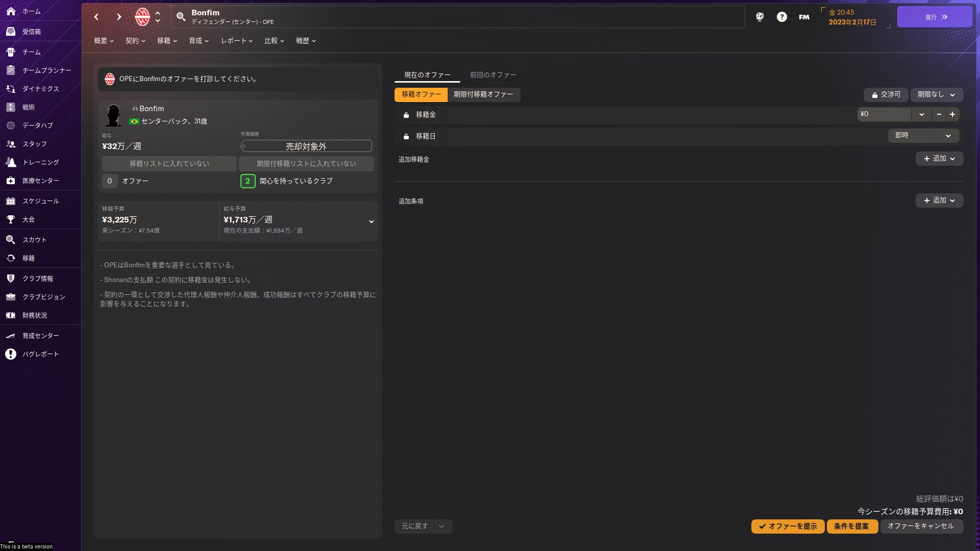Open the スカウト scouting magnifier icon
Screen dimensions: 980x551
[x=11, y=240]
